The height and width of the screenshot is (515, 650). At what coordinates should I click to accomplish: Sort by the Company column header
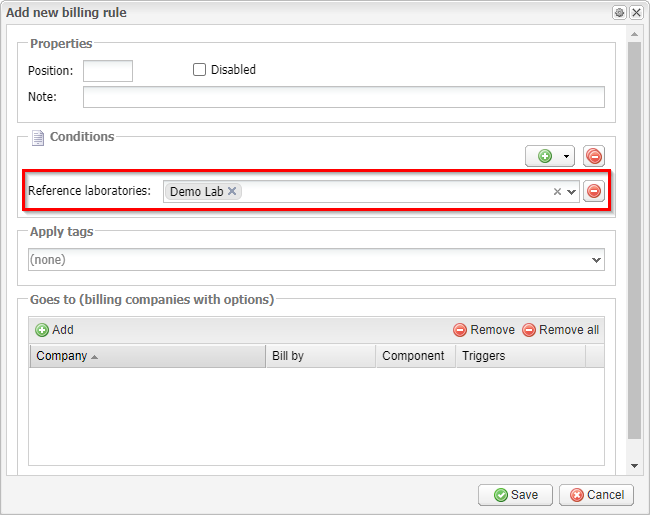148,356
